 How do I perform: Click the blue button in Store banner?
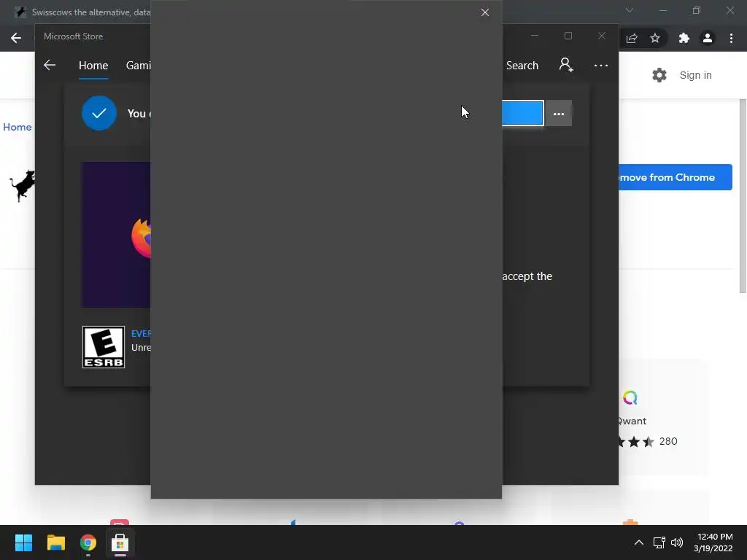(522, 113)
